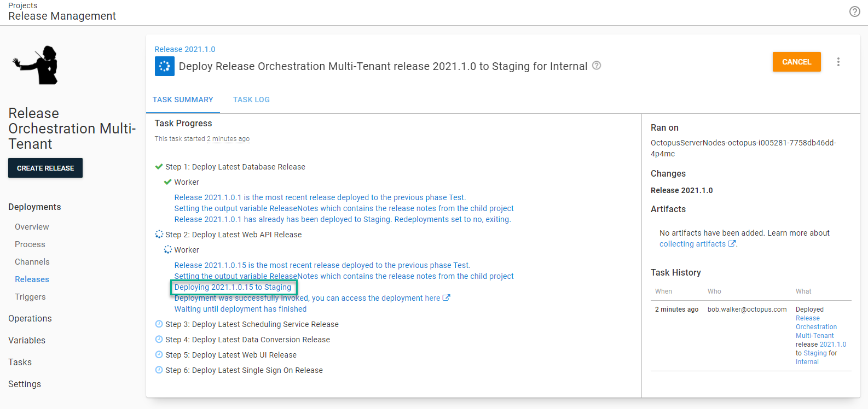Expand Step 6: Deploy Latest Single Sign On Release
868x409 pixels.
click(244, 370)
